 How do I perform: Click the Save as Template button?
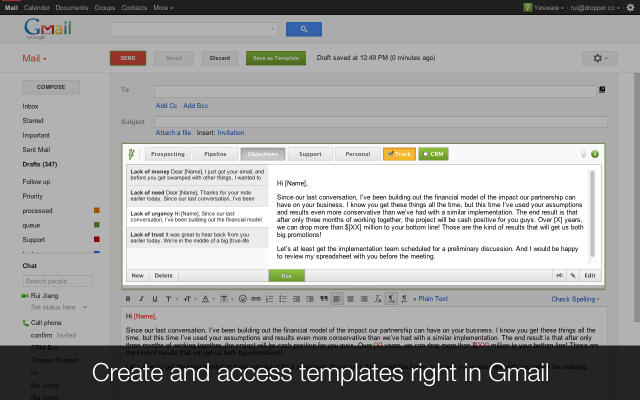pyautogui.click(x=273, y=59)
